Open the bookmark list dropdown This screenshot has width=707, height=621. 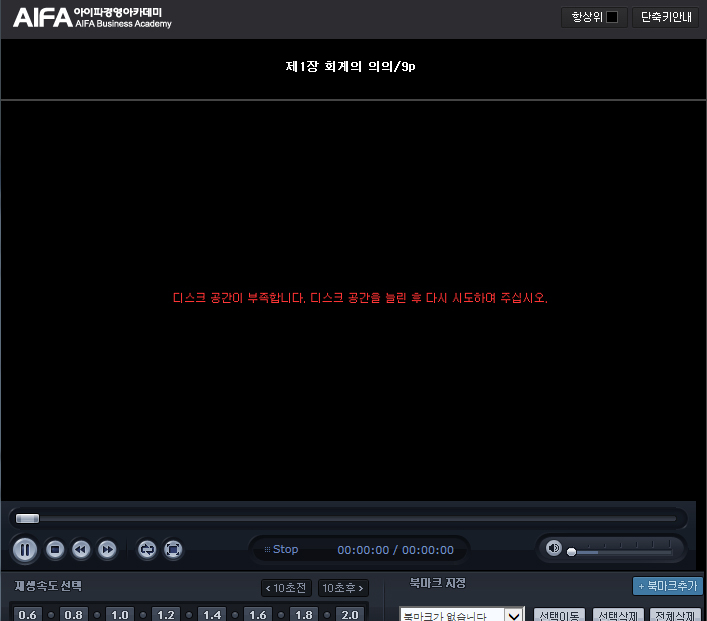[x=514, y=615]
